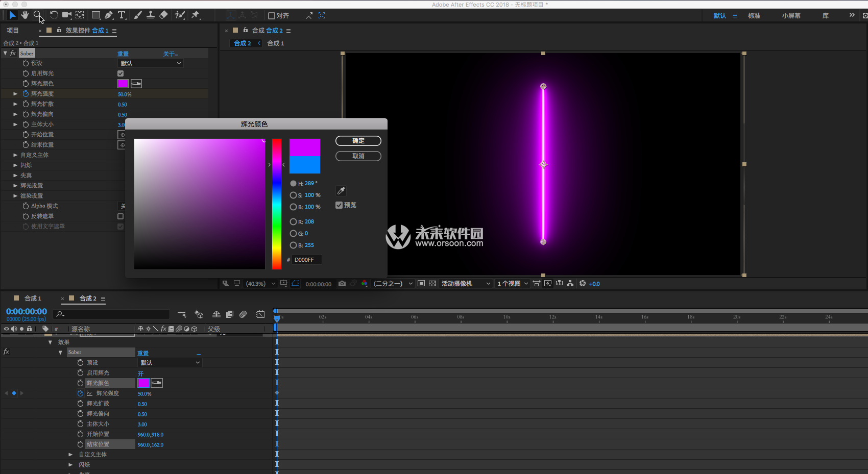The image size is (868, 474).
Task: Open the 40.3% magnification dropdown
Action: [260, 284]
